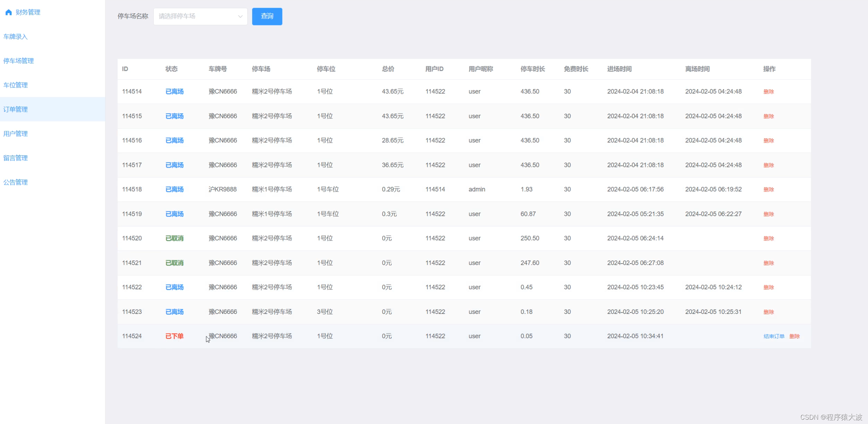This screenshot has width=868, height=424.
Task: Delete order 114522
Action: point(769,287)
